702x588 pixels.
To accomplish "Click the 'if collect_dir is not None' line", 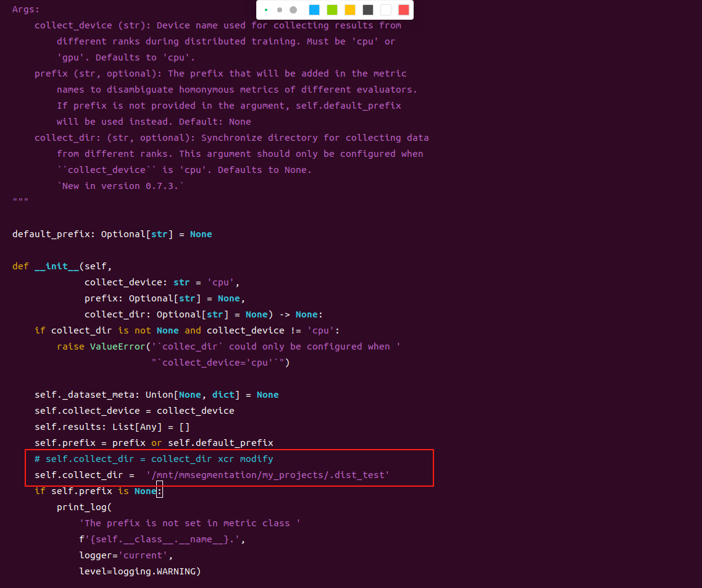I will coord(186,331).
